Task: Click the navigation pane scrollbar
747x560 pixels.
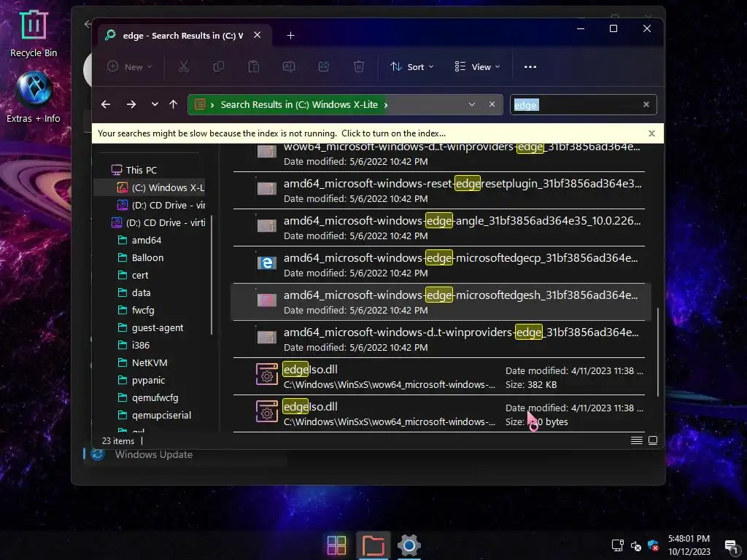Action: [x=211, y=275]
